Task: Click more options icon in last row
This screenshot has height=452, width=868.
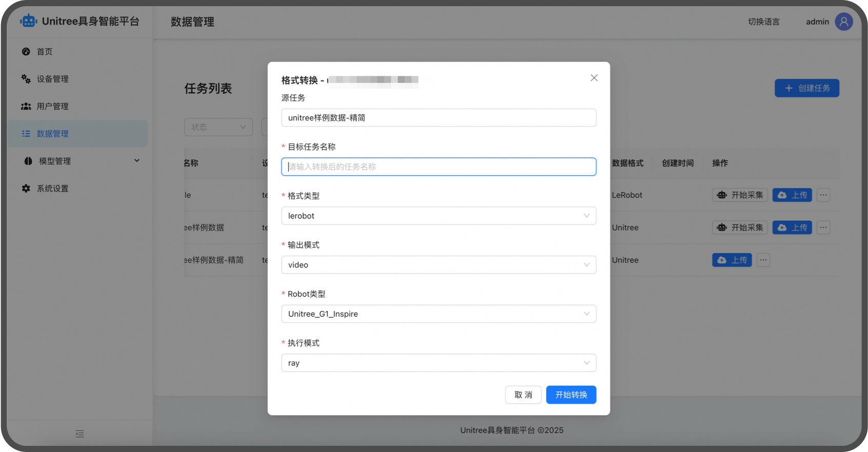Action: [x=763, y=260]
